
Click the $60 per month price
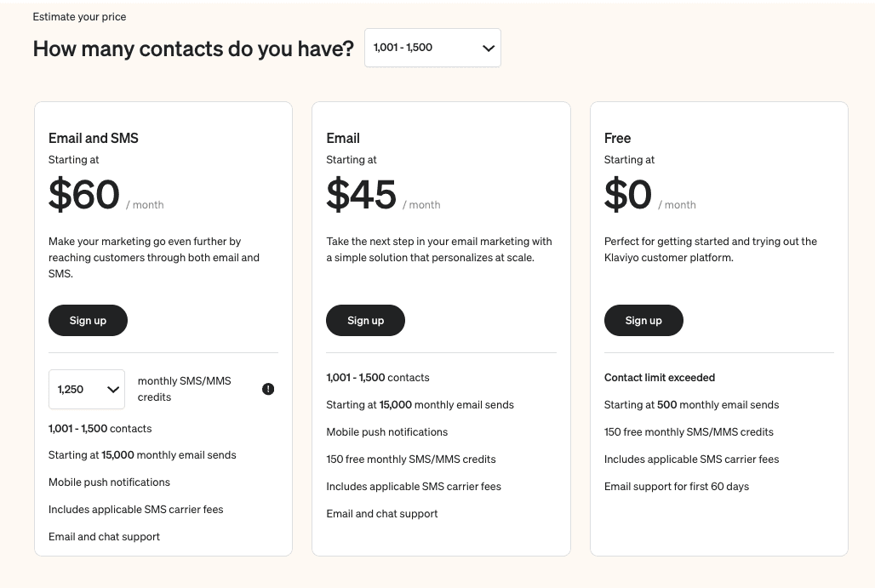83,194
